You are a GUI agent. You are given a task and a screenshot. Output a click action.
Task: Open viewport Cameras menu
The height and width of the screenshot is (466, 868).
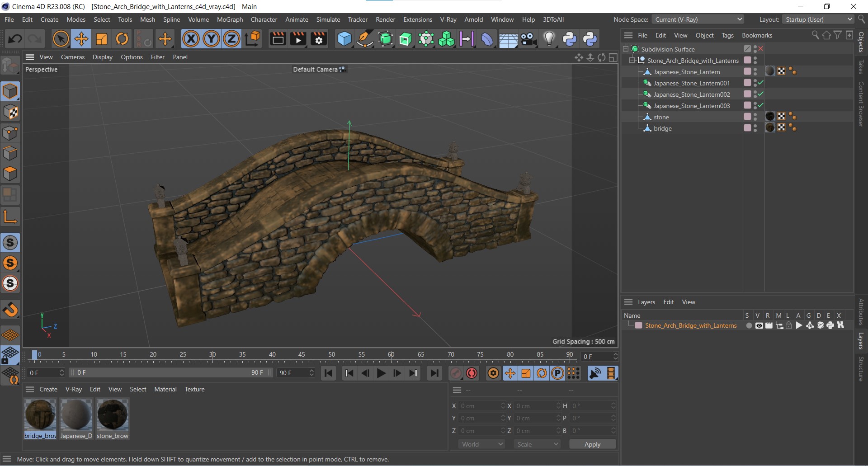tap(73, 57)
